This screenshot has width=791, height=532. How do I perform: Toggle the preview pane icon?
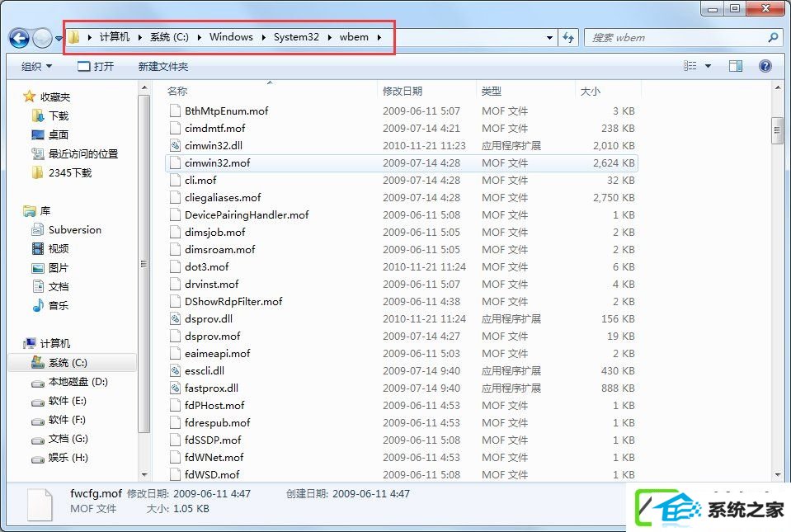click(736, 66)
